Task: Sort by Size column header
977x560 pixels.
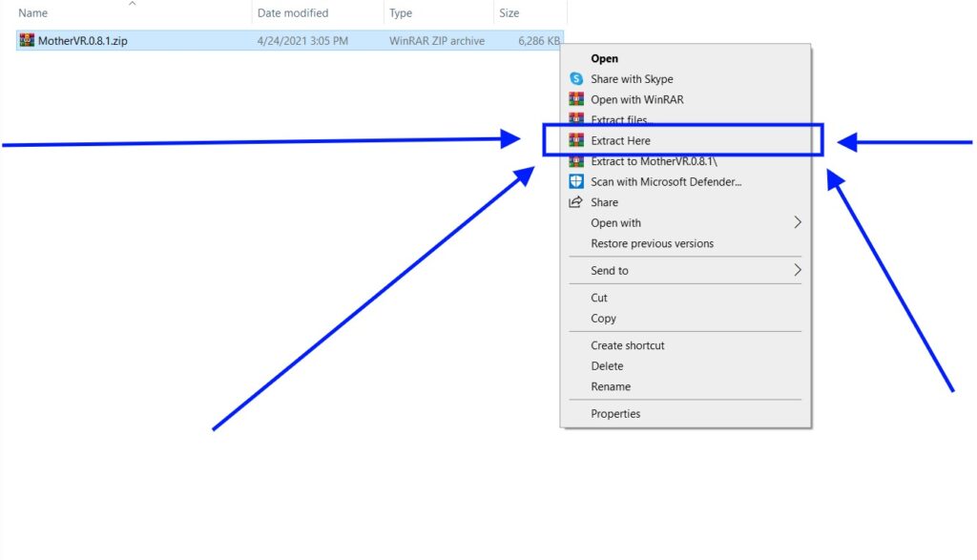Action: [x=509, y=13]
